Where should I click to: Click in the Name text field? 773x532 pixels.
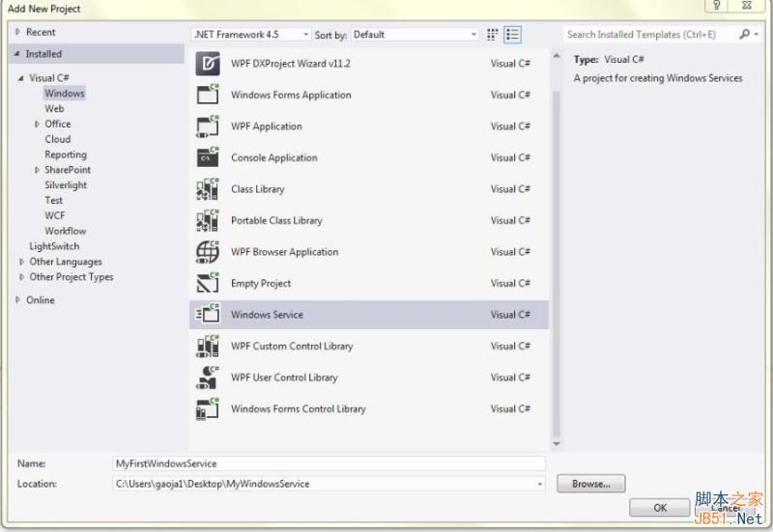click(329, 463)
